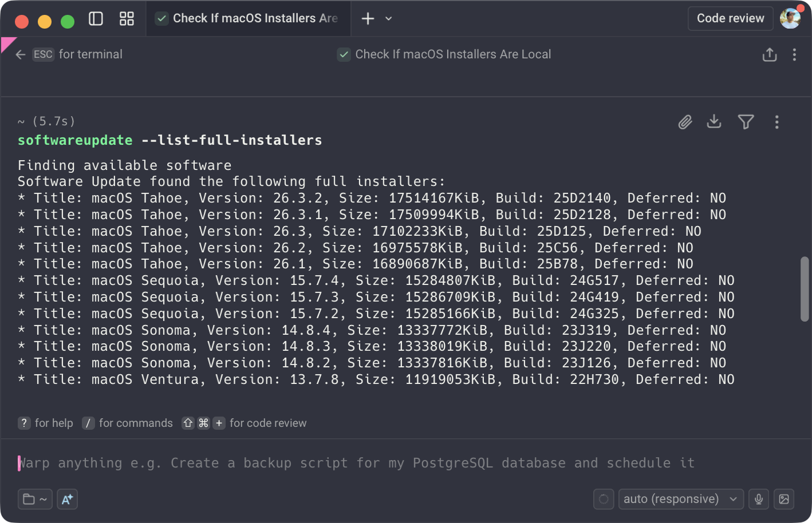Viewport: 812px width, 523px height.
Task: Click the paperclip attach icon on block
Action: tap(685, 122)
